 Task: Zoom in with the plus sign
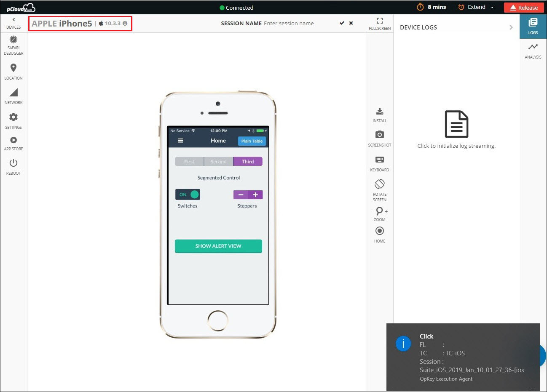pyautogui.click(x=386, y=211)
